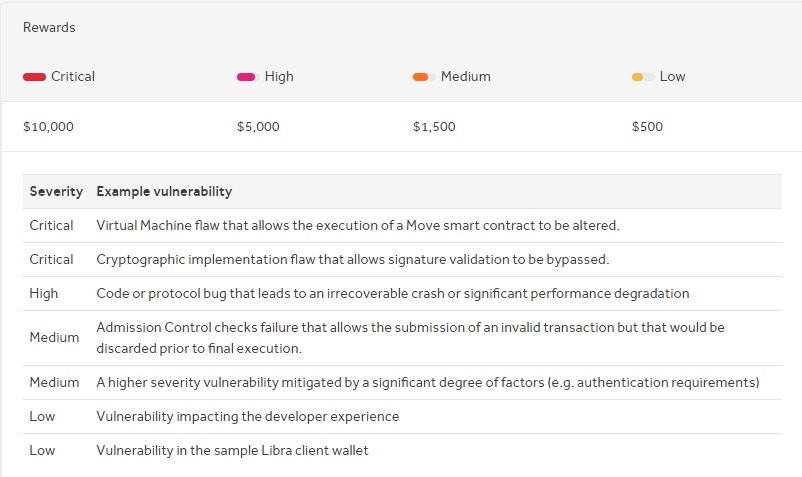Click the Example vulnerability column header
The image size is (802, 477).
click(164, 191)
